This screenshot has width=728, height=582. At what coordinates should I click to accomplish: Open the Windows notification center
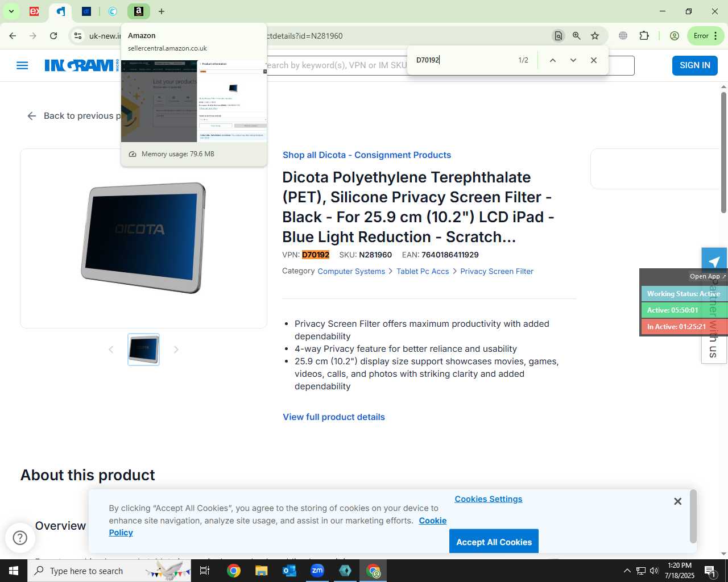(x=710, y=571)
